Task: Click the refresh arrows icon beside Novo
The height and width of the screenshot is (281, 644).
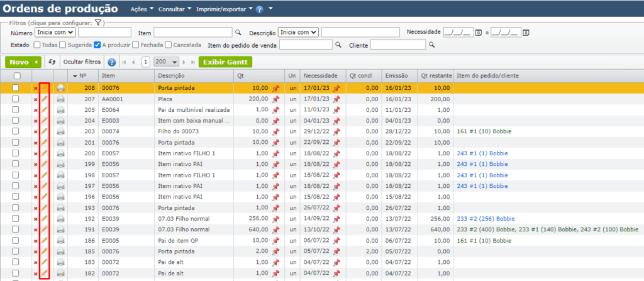Action: pyautogui.click(x=52, y=62)
